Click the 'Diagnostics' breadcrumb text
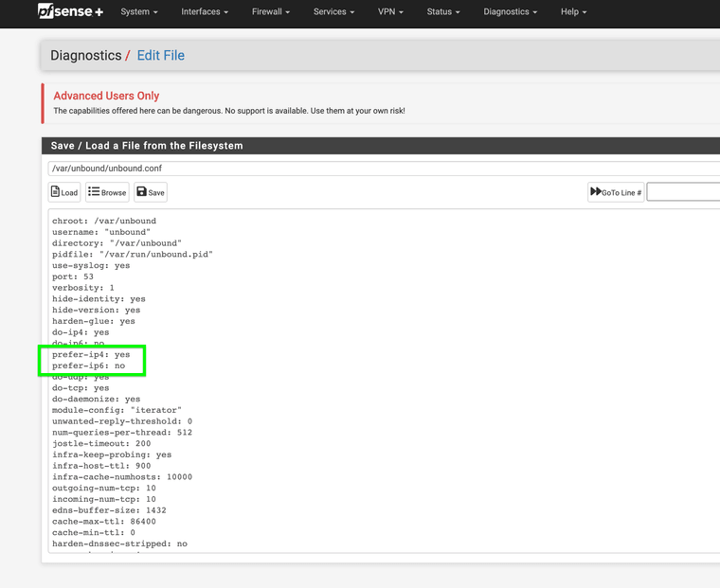Image resolution: width=720 pixels, height=588 pixels. pyautogui.click(x=86, y=56)
